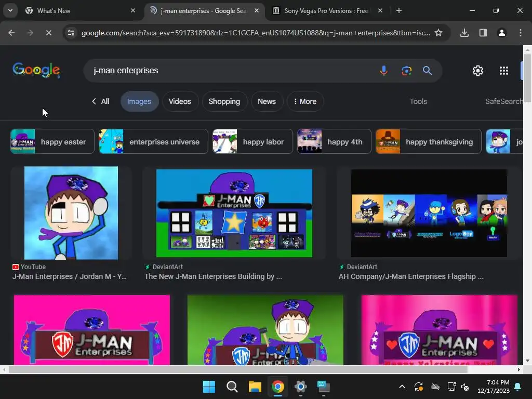
Task: Click the happy easter suggestion chip
Action: coord(52,141)
